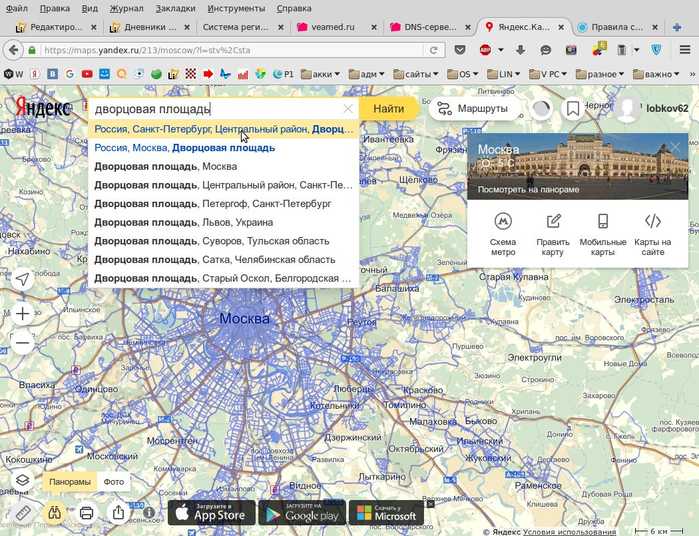Image resolution: width=699 pixels, height=536 pixels.
Task: Zoom in the map with plus button
Action: tap(22, 313)
